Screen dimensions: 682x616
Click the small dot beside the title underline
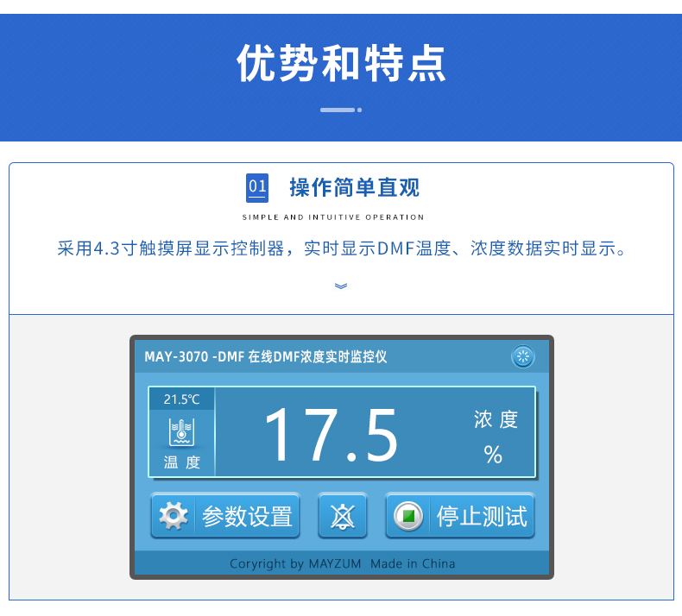[360, 110]
